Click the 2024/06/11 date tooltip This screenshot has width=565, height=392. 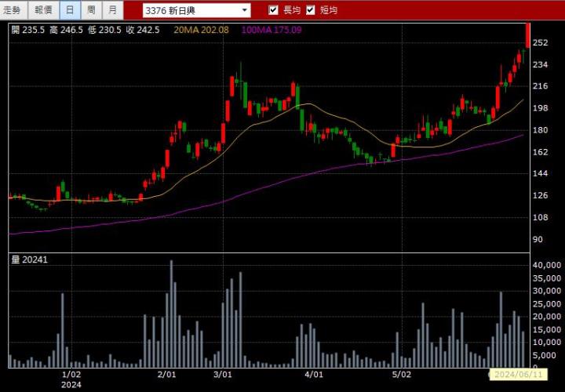click(523, 376)
